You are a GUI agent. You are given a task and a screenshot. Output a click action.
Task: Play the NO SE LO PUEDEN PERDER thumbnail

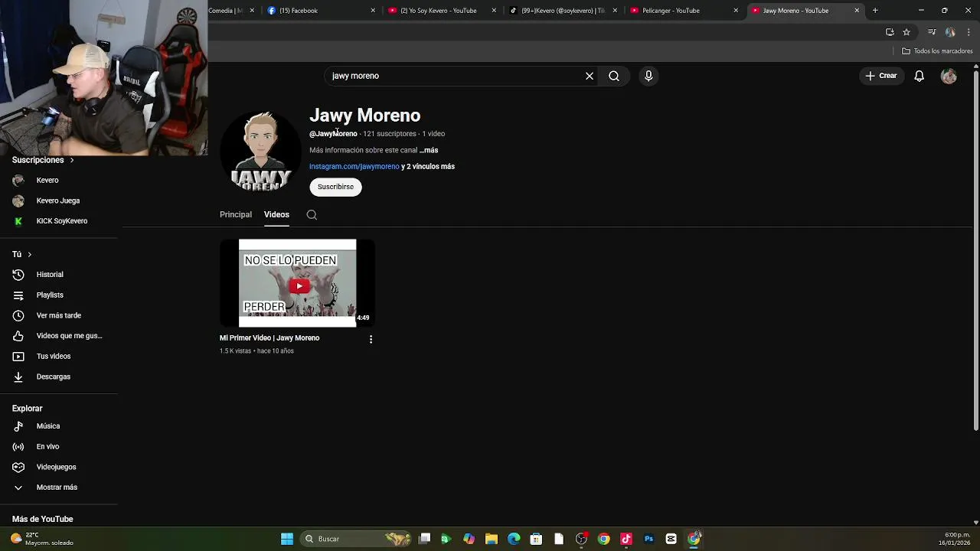pyautogui.click(x=297, y=283)
